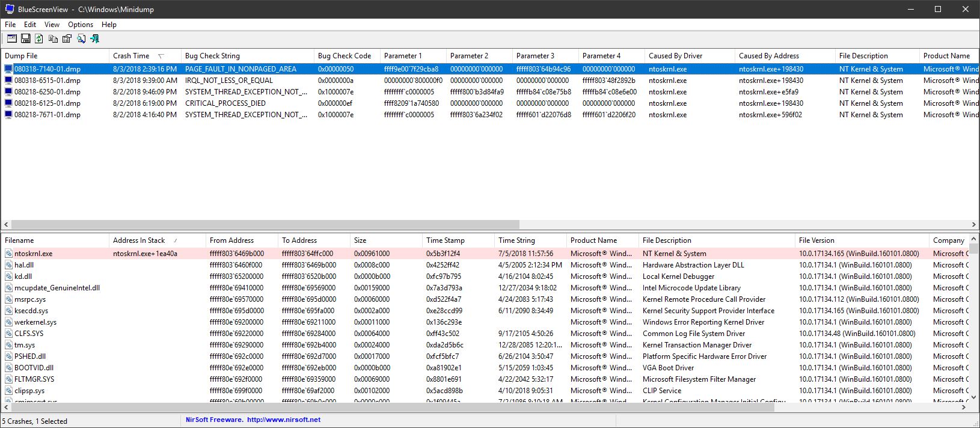Image resolution: width=980 pixels, height=428 pixels.
Task: Visit the nirsoft.net link in the status bar
Action: [283, 420]
